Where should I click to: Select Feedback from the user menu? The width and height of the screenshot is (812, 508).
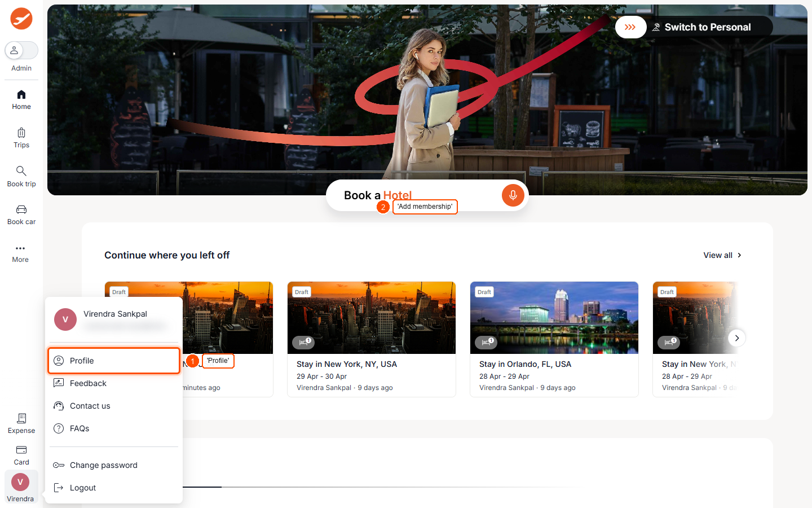click(x=114, y=383)
